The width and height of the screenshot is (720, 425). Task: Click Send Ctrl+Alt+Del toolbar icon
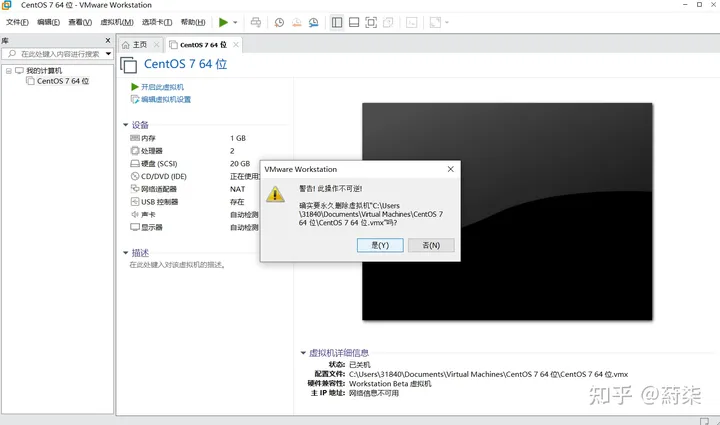coord(256,22)
